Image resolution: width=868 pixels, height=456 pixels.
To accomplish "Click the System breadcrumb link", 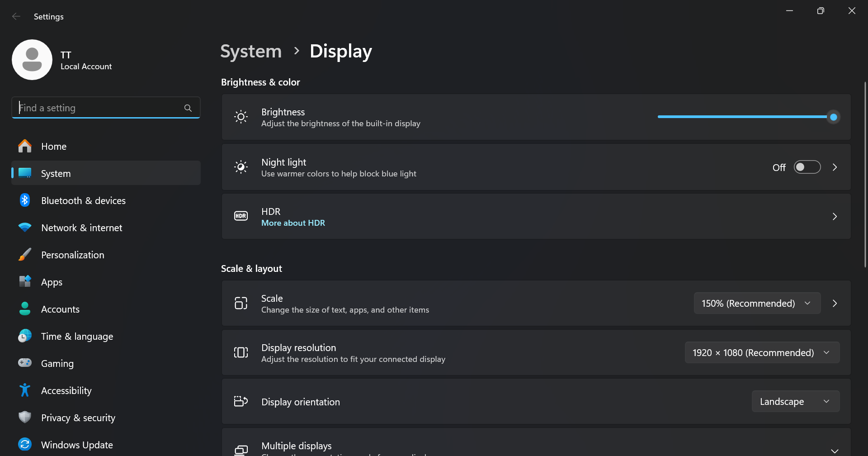I will (x=251, y=51).
